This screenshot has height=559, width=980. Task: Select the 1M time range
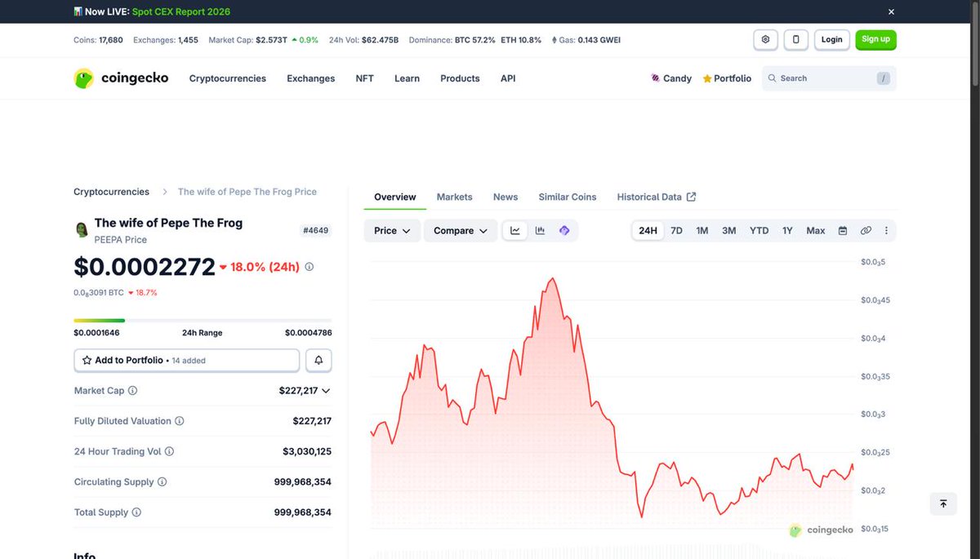point(702,231)
